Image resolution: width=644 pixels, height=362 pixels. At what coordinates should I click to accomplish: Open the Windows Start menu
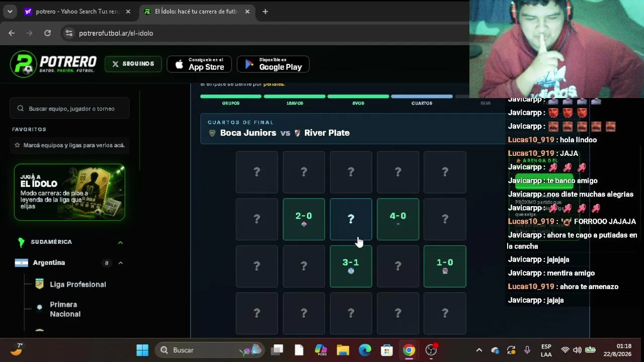pos(142,350)
